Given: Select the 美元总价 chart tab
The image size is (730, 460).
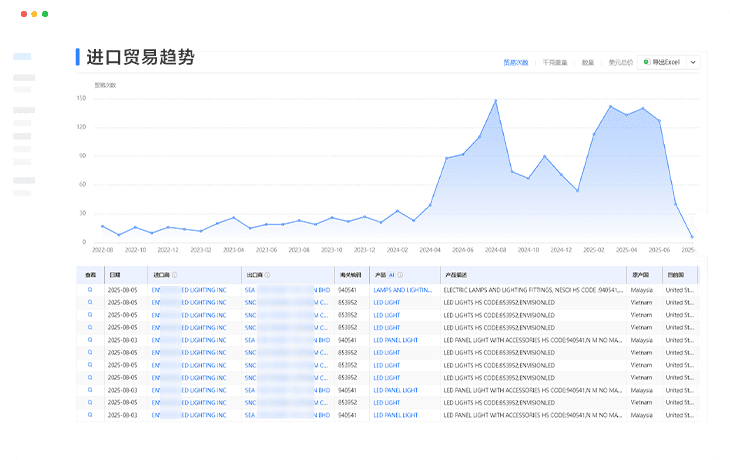Looking at the screenshot, I should [x=620, y=62].
